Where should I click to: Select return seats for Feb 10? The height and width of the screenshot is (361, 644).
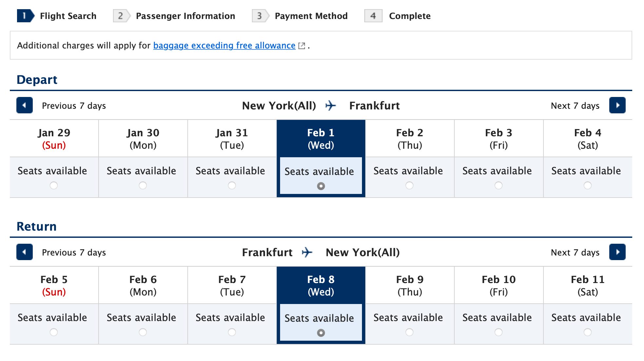click(x=499, y=332)
